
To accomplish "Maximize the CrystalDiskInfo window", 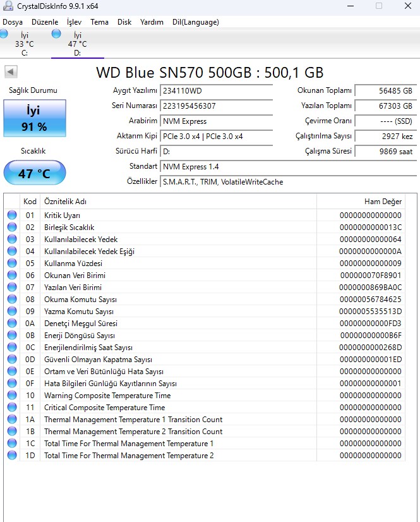I will coord(379,6).
